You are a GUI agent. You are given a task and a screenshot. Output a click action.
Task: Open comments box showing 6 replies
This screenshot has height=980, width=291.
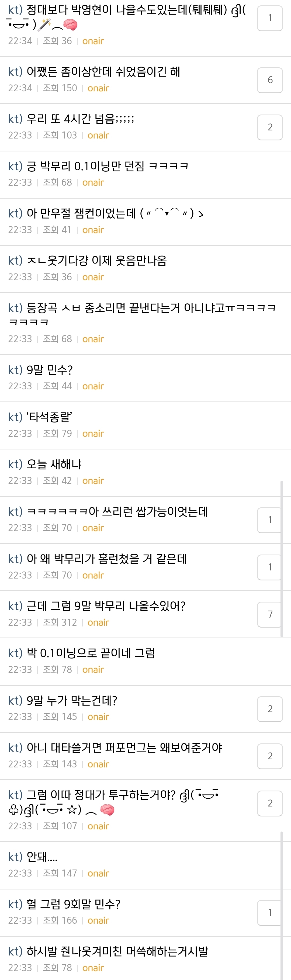270,80
